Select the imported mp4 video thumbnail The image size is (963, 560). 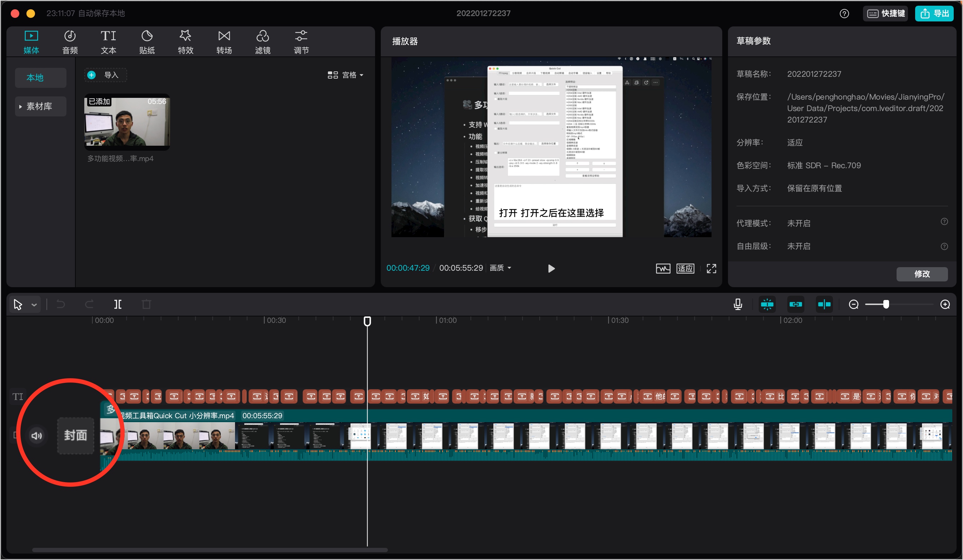click(x=127, y=122)
